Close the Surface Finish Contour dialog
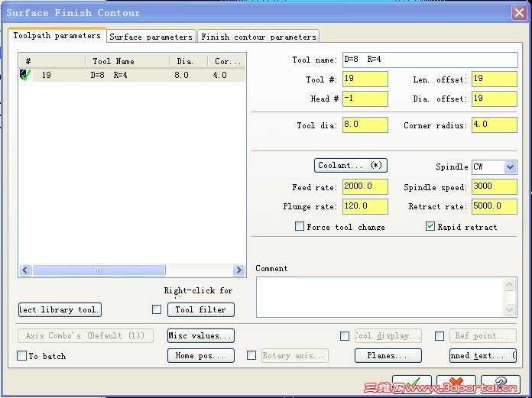 (x=519, y=13)
